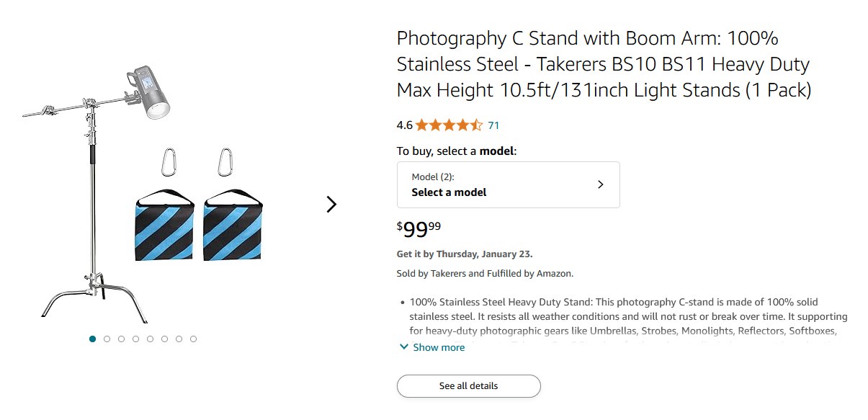The width and height of the screenshot is (868, 420).
Task: Click the product title text
Action: pos(604,64)
